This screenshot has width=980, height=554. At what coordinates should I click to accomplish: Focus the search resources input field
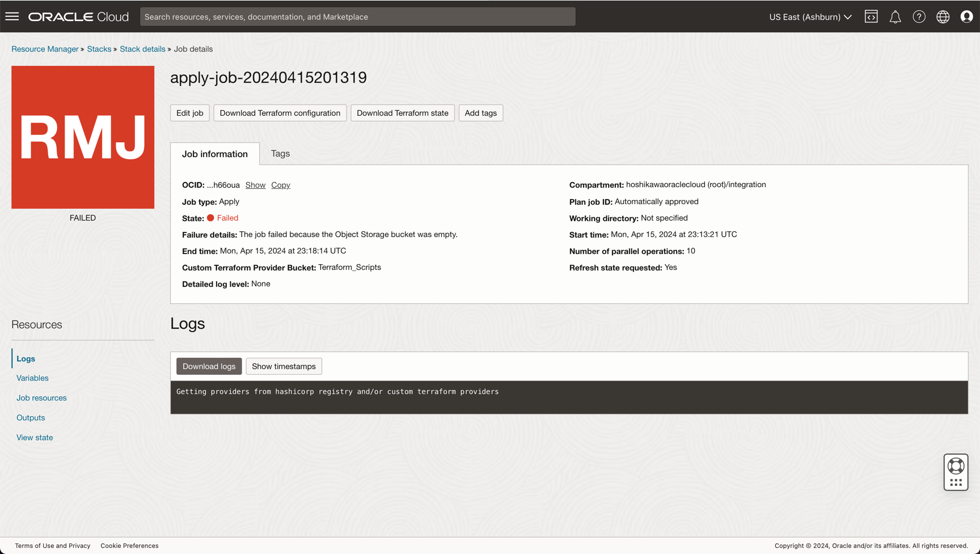click(x=357, y=16)
